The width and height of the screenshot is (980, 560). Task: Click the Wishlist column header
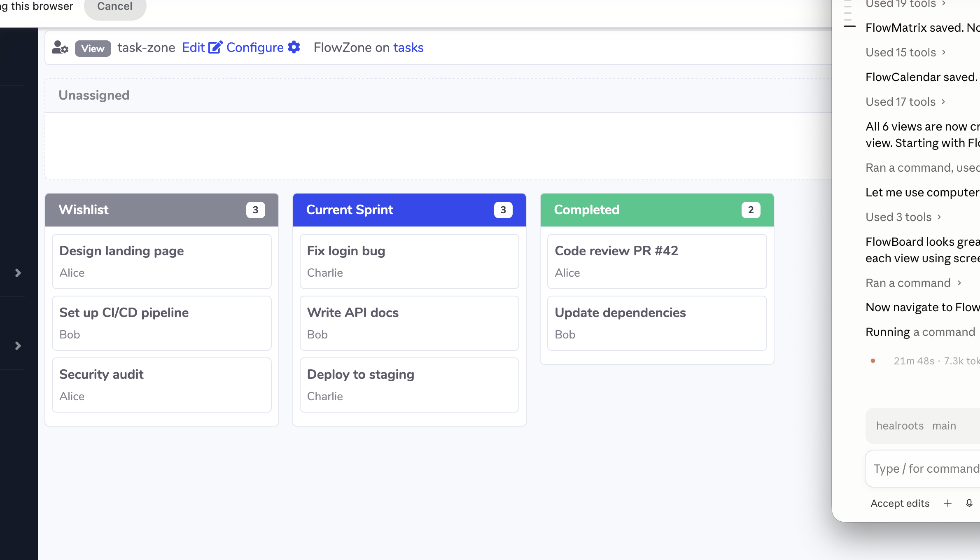click(162, 210)
